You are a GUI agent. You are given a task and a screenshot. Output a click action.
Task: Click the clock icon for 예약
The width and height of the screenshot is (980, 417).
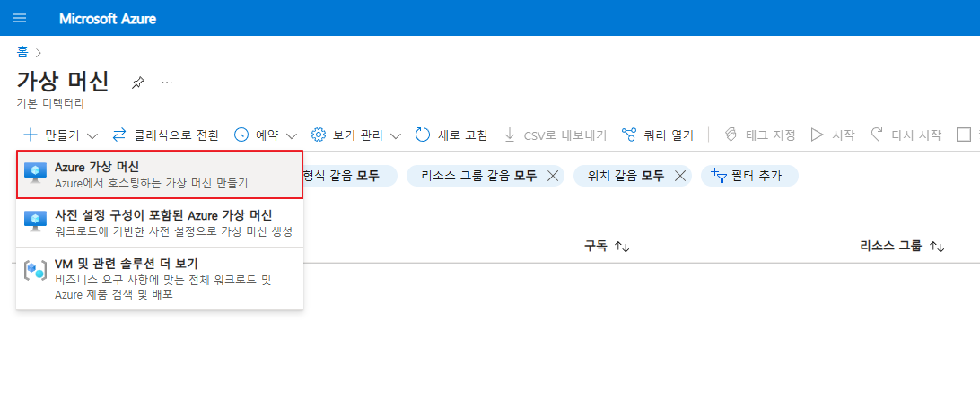coord(241,135)
